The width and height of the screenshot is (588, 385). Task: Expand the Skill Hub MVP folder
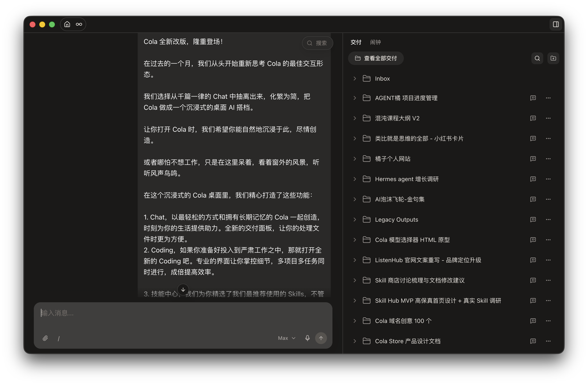(355, 301)
